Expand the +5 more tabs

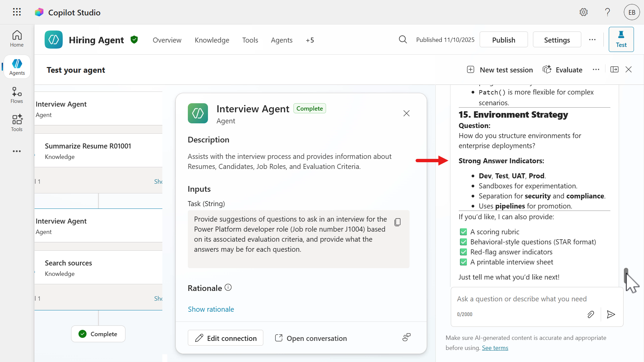pyautogui.click(x=310, y=40)
